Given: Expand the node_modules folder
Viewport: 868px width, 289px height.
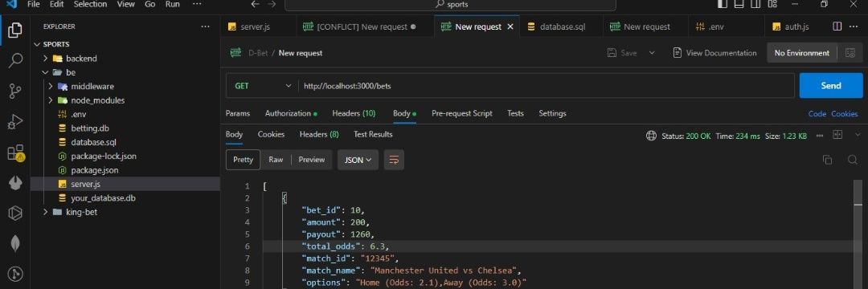Looking at the screenshot, I should point(51,100).
